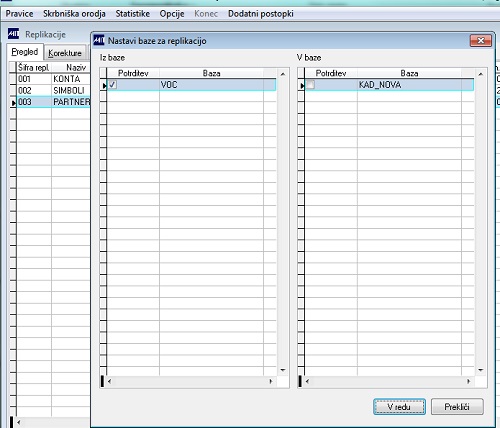Click the right arrow on the Iz baze horizontal scrollbar
Image resolution: width=500 pixels, height=428 pixels.
tap(271, 381)
